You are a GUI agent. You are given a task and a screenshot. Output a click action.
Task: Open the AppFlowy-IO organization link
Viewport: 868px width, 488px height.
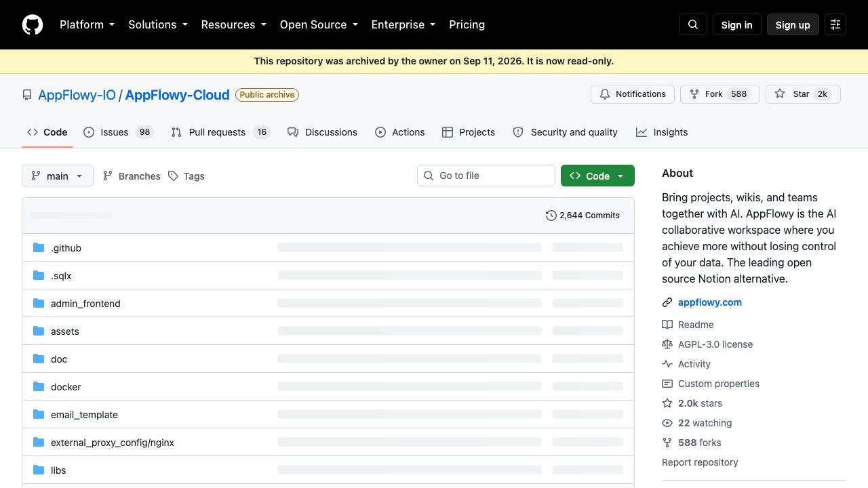coord(77,95)
